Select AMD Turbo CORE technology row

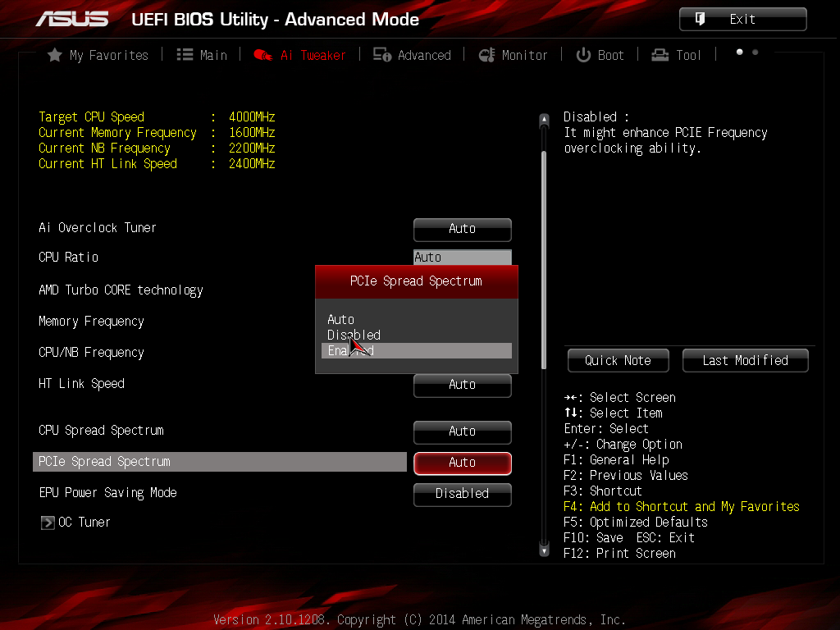(121, 290)
